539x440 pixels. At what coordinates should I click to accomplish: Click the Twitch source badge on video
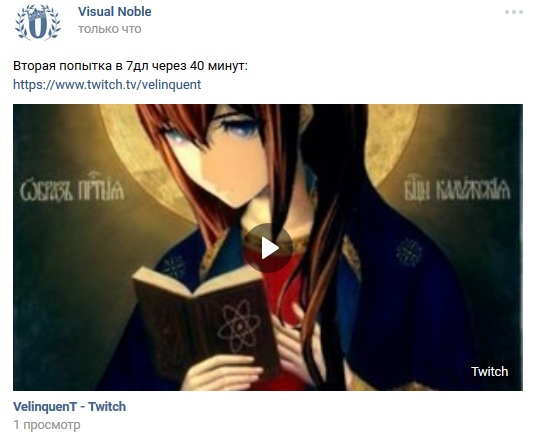coord(490,372)
